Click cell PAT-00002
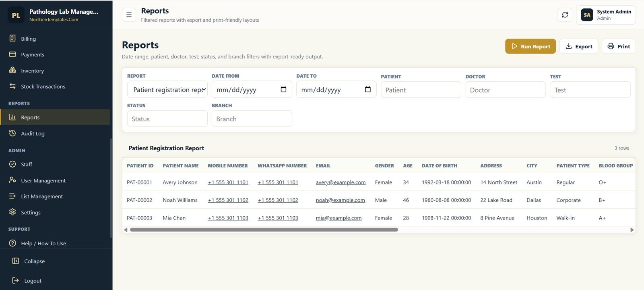This screenshot has width=644, height=290. click(x=139, y=200)
